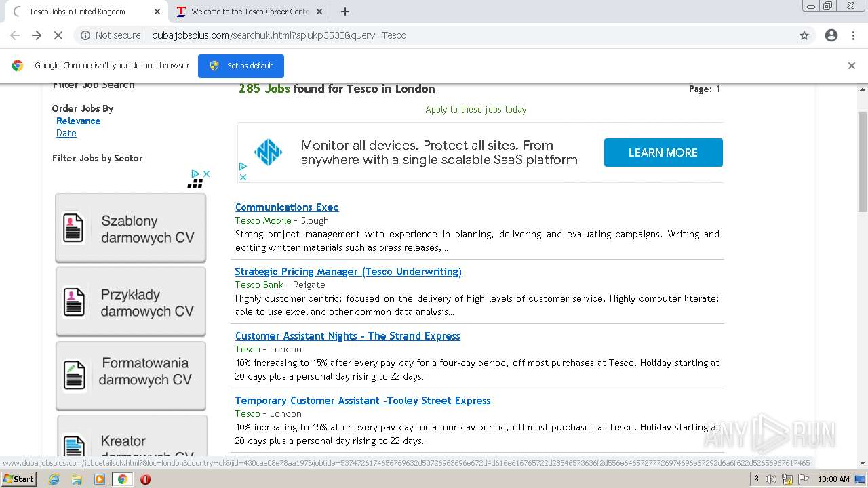Click the page vertical scrollbar thumb
This screenshot has height=488, width=868.
click(x=863, y=162)
